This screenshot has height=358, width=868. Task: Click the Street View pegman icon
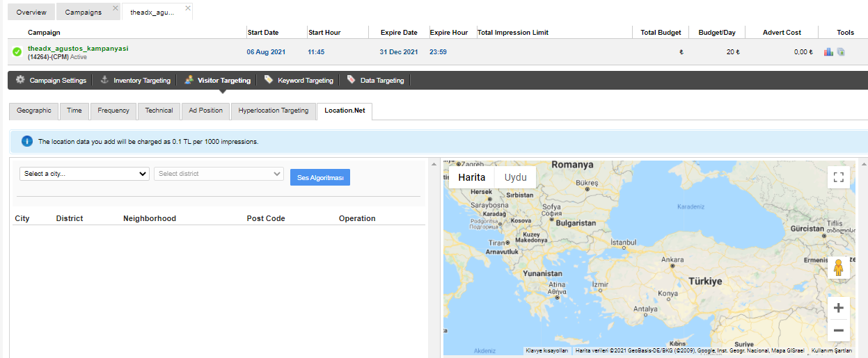click(838, 268)
